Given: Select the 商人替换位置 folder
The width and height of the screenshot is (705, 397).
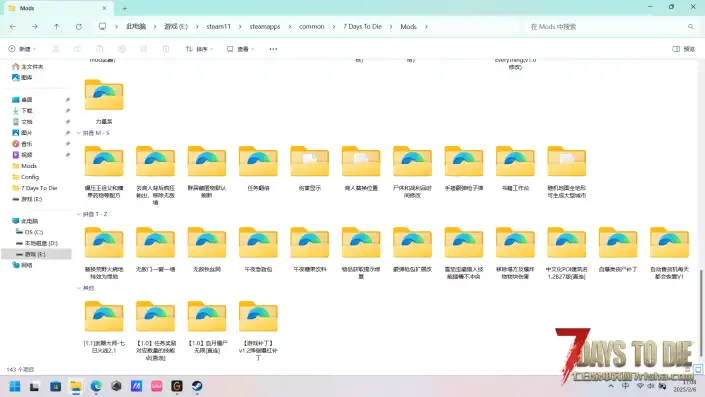Looking at the screenshot, I should (361, 169).
